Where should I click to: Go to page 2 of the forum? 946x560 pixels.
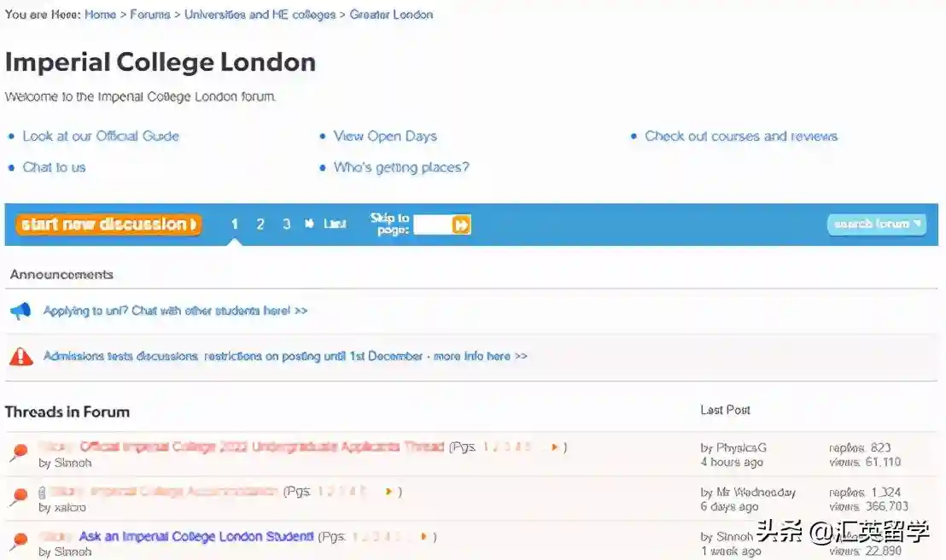click(x=260, y=225)
